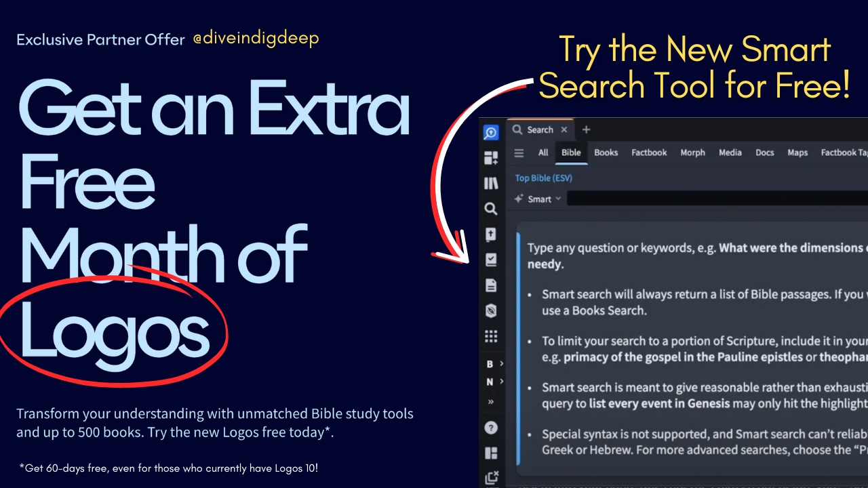Viewport: 868px width, 488px height.
Task: Click 'Type any question or keywords' text
Action: point(622,248)
